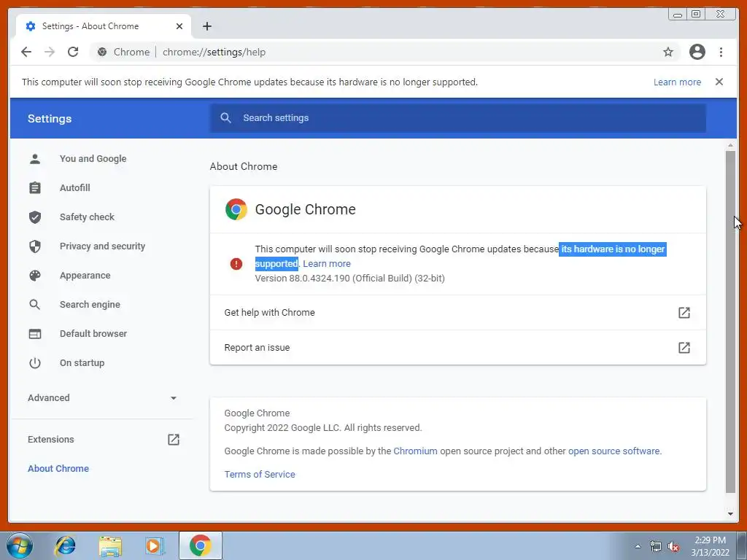Screen dimensions: 747x560
Task: Open Extensions from the sidebar
Action: coord(51,440)
